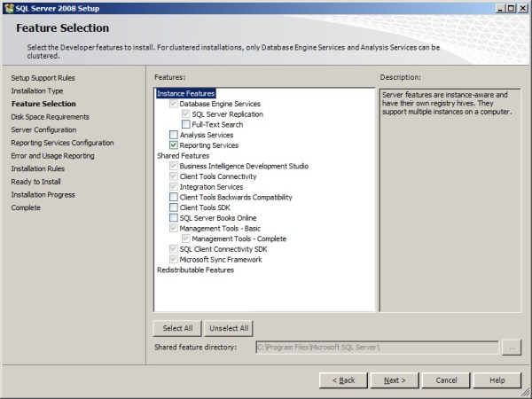Check Client Tools Backwards Compatibility

click(x=173, y=197)
